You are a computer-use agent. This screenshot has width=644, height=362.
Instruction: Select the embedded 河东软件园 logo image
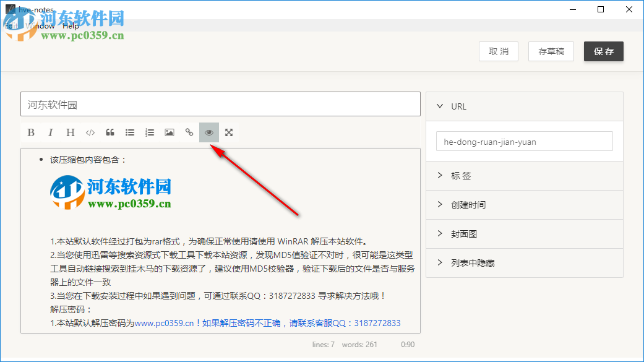pos(111,192)
